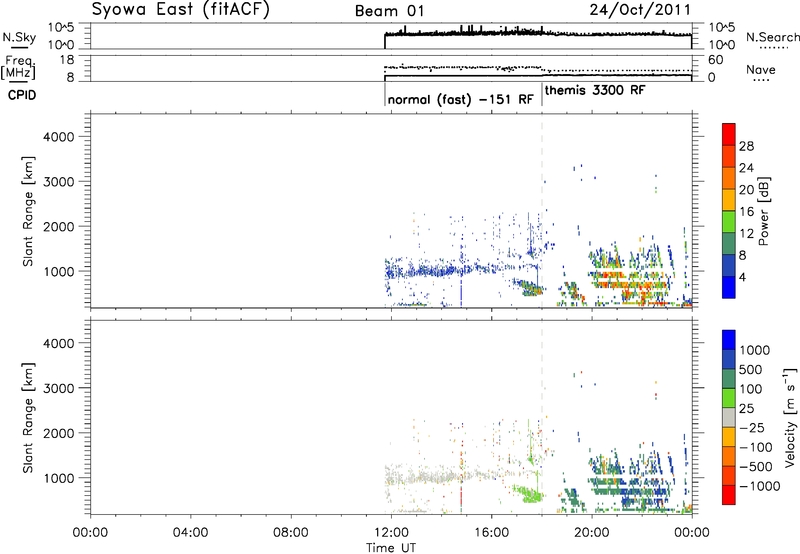Pick the blue Velocity segment above 1000
The image size is (800, 554).
click(x=729, y=339)
